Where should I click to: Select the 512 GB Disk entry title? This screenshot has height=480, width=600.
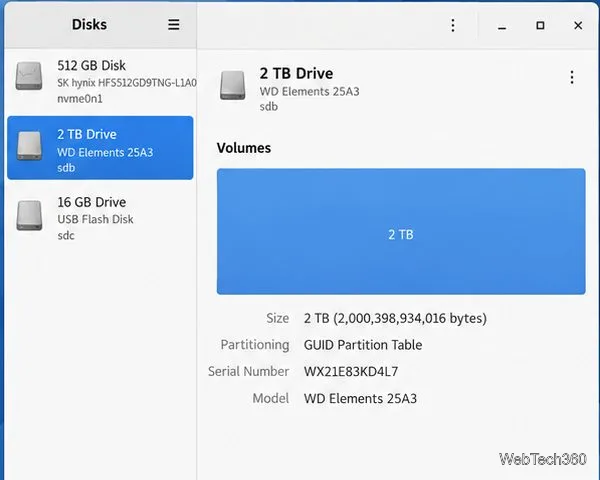[x=91, y=65]
